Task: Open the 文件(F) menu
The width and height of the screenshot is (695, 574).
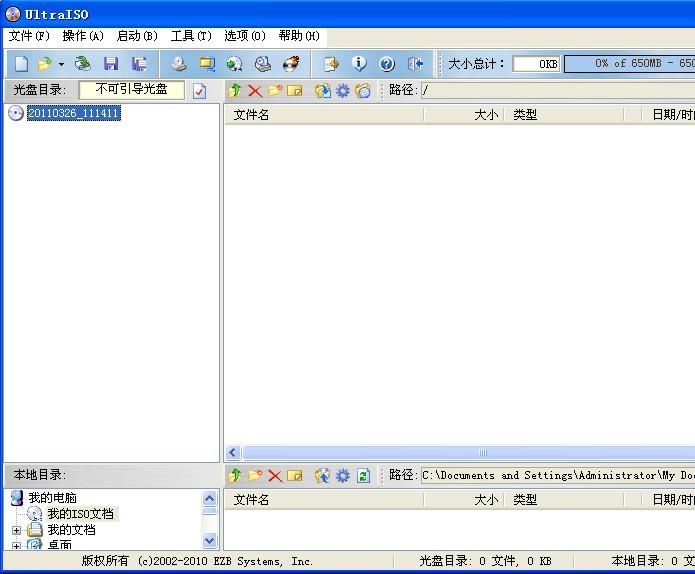Action: tap(29, 36)
